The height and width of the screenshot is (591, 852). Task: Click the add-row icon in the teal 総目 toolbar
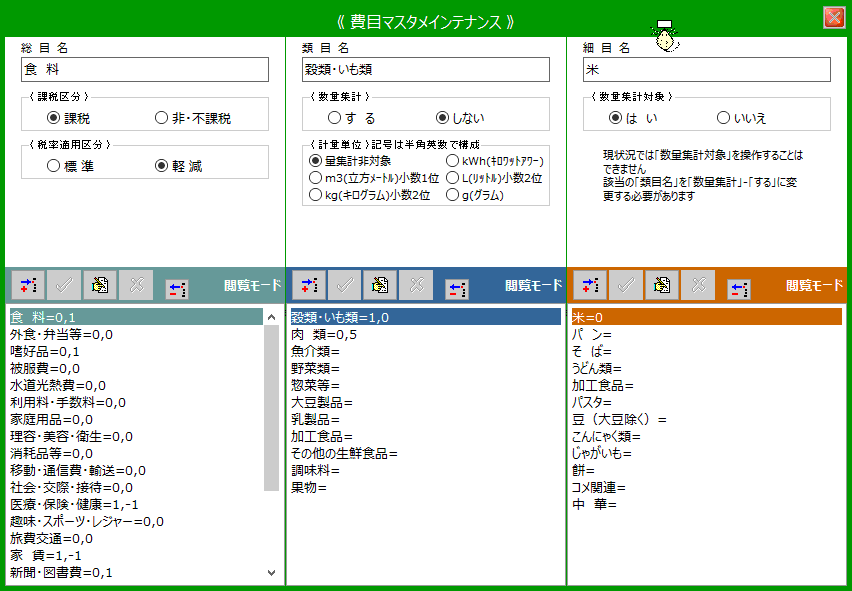(27, 285)
